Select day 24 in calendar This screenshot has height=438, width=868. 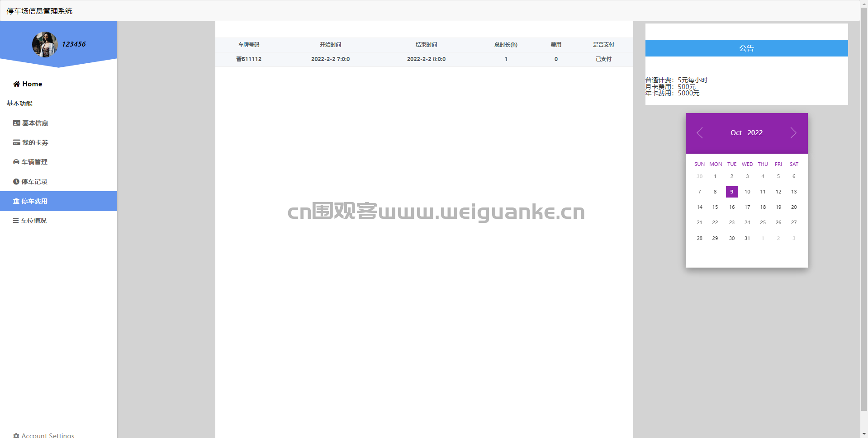[x=747, y=222]
